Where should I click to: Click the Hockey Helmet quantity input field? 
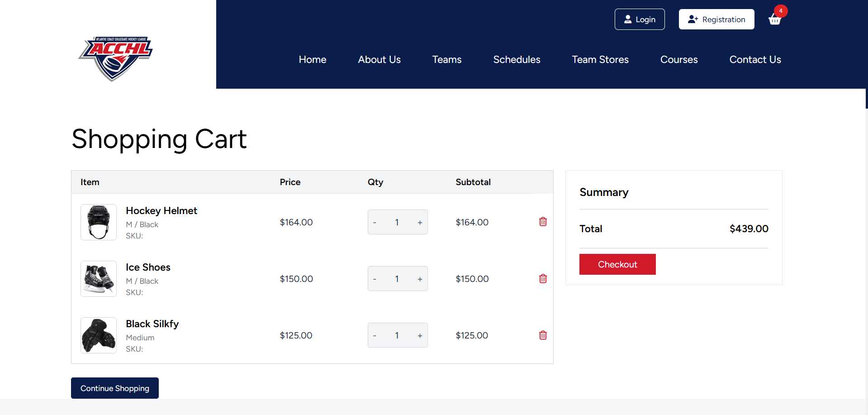(x=397, y=222)
